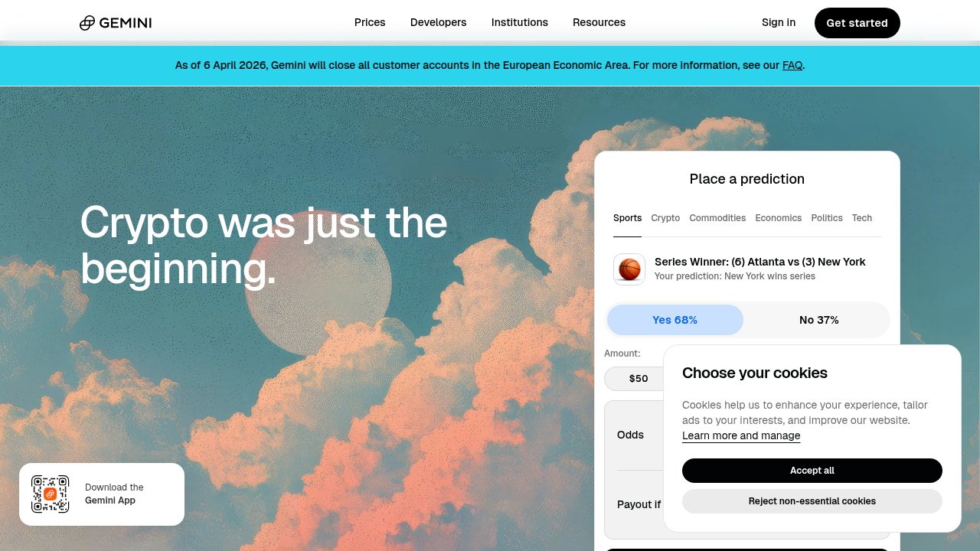Click the Gemini logo icon

87,23
